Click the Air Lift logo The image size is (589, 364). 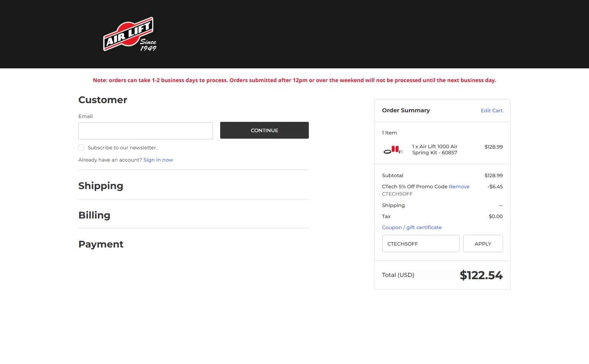pyautogui.click(x=130, y=34)
